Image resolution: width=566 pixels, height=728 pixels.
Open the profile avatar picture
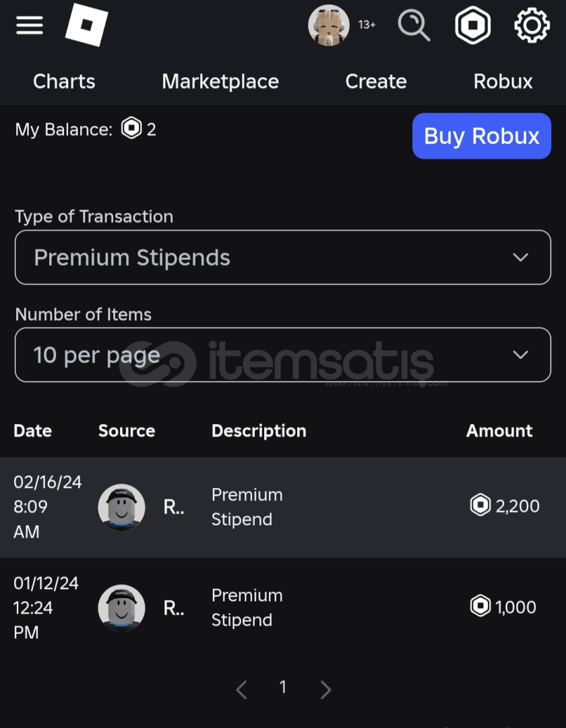(328, 26)
